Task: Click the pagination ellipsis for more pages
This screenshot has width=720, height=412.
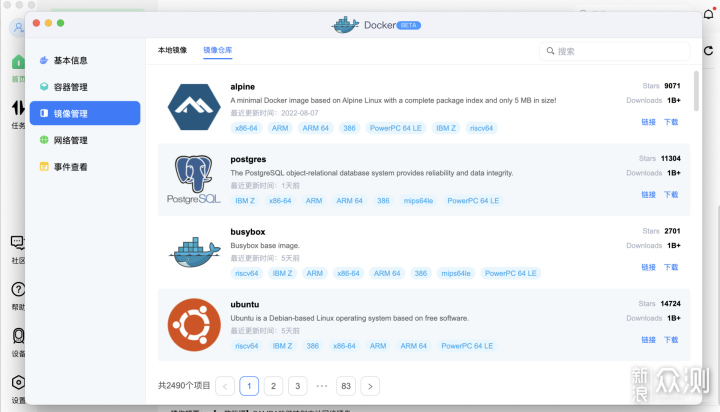Action: 322,386
